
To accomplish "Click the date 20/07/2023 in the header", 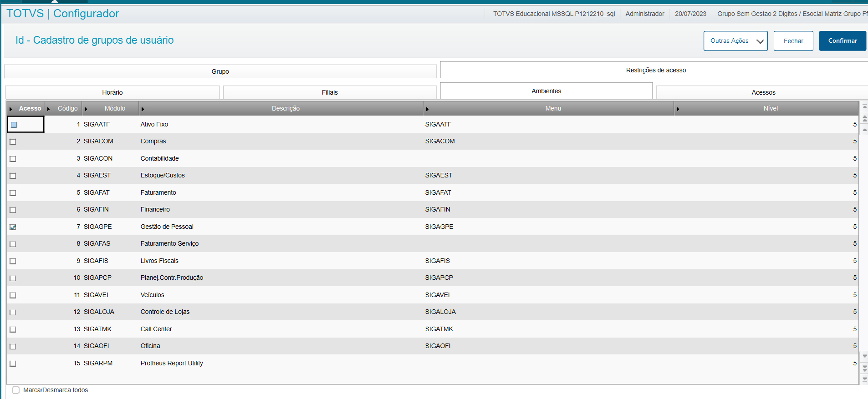I will click(x=690, y=14).
